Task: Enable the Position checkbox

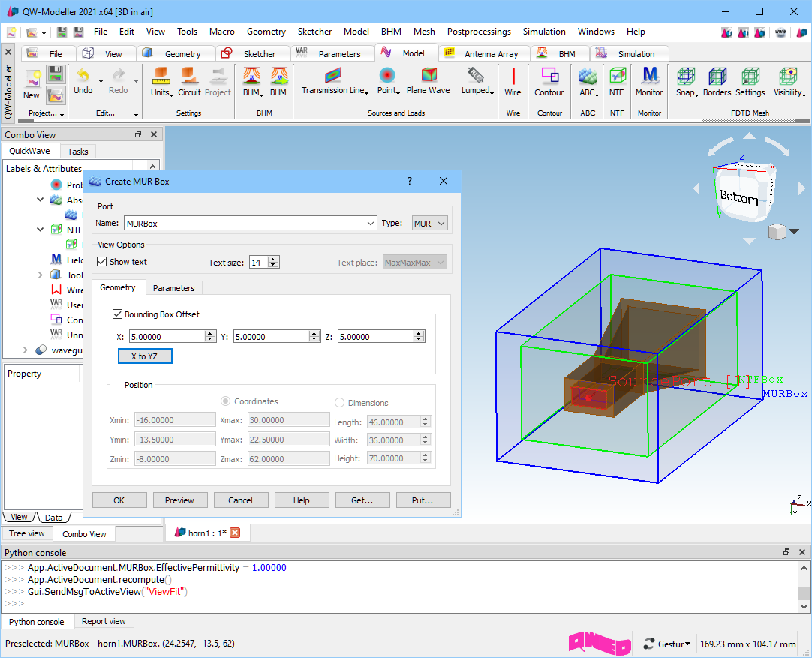Action: click(118, 385)
